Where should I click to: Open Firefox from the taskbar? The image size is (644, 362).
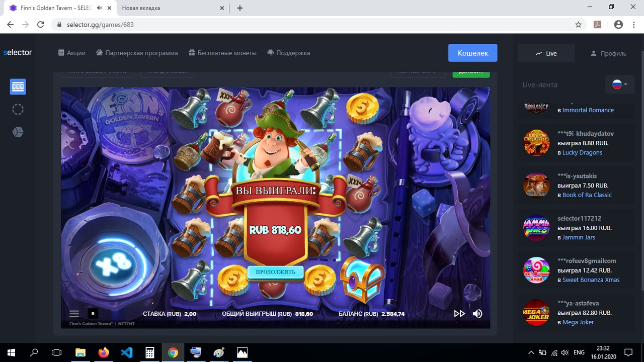(104, 352)
